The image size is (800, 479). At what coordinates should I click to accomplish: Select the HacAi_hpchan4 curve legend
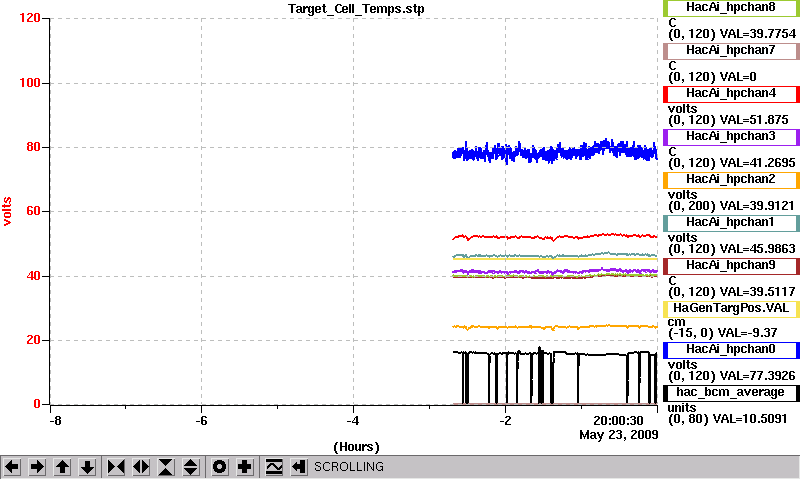point(731,94)
